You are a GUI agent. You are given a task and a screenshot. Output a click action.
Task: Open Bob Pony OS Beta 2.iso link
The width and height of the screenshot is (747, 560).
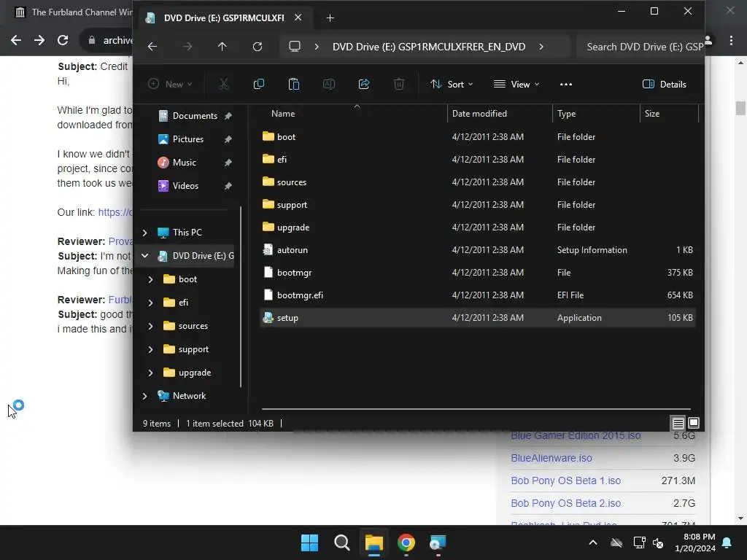click(565, 503)
